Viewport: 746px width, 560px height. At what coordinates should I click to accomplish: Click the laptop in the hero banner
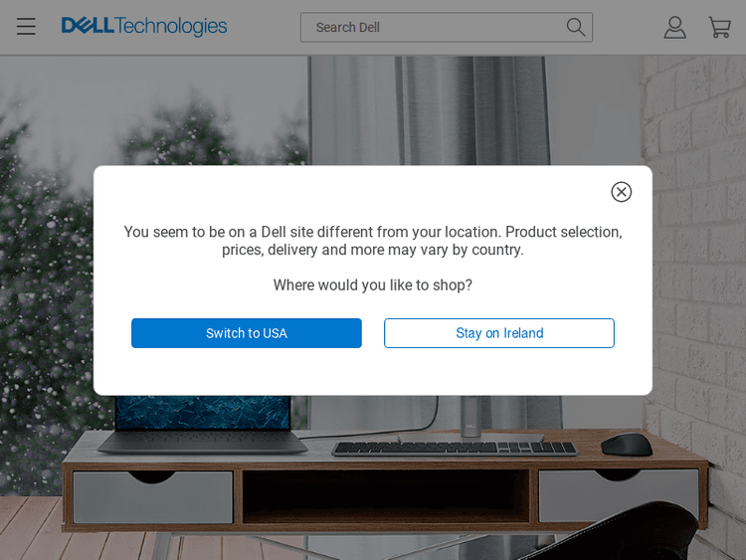(203, 424)
